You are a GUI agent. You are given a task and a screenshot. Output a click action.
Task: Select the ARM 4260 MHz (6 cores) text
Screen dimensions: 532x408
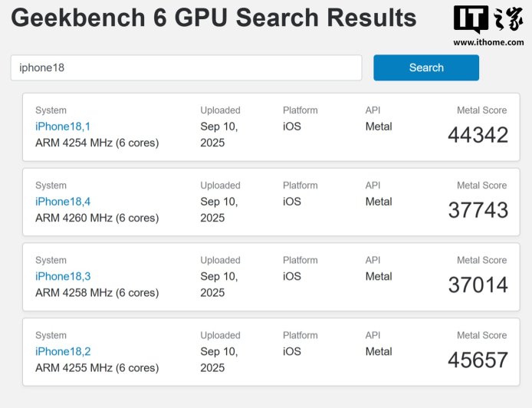tap(97, 218)
